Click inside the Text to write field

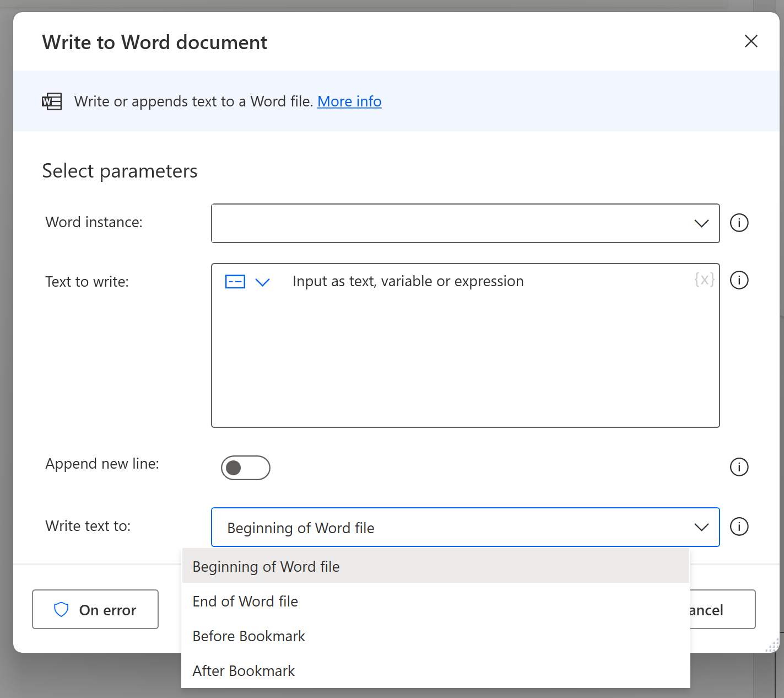(465, 358)
